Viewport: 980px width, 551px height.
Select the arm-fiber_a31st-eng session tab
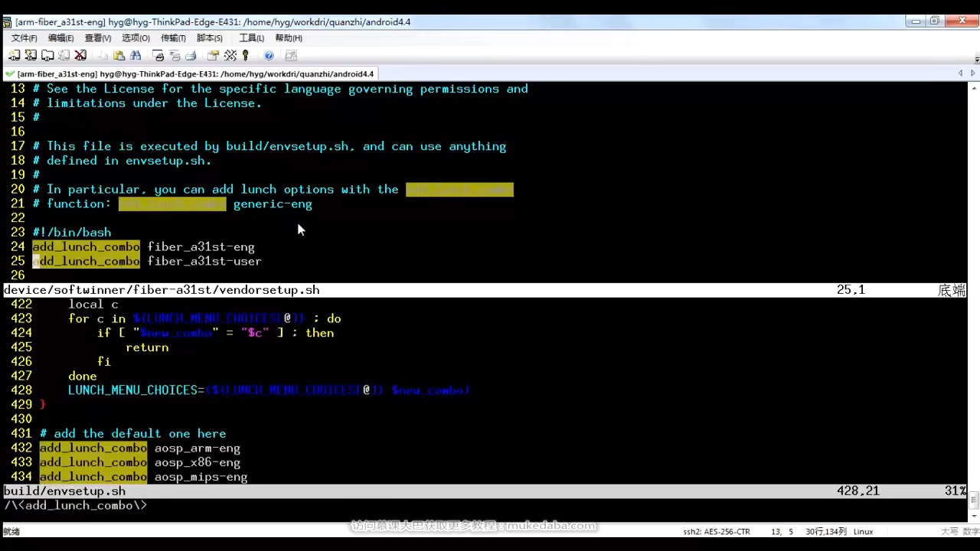pyautogui.click(x=191, y=73)
